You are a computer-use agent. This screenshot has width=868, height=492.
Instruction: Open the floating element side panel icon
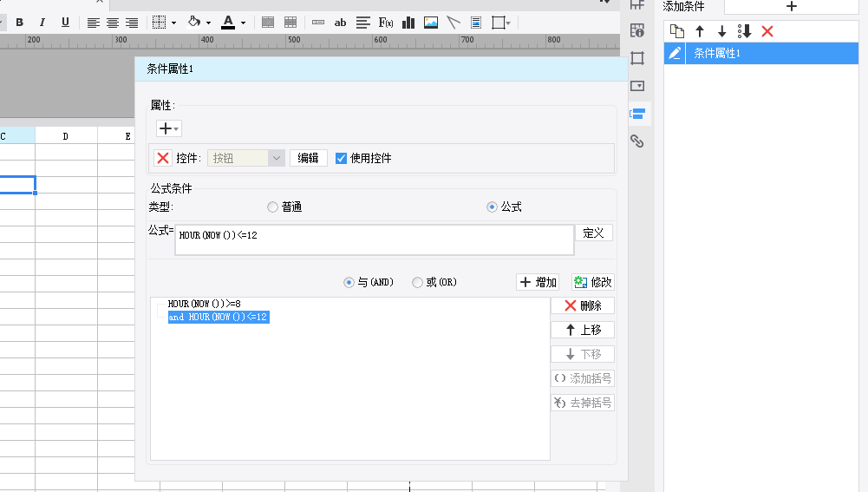pos(637,58)
